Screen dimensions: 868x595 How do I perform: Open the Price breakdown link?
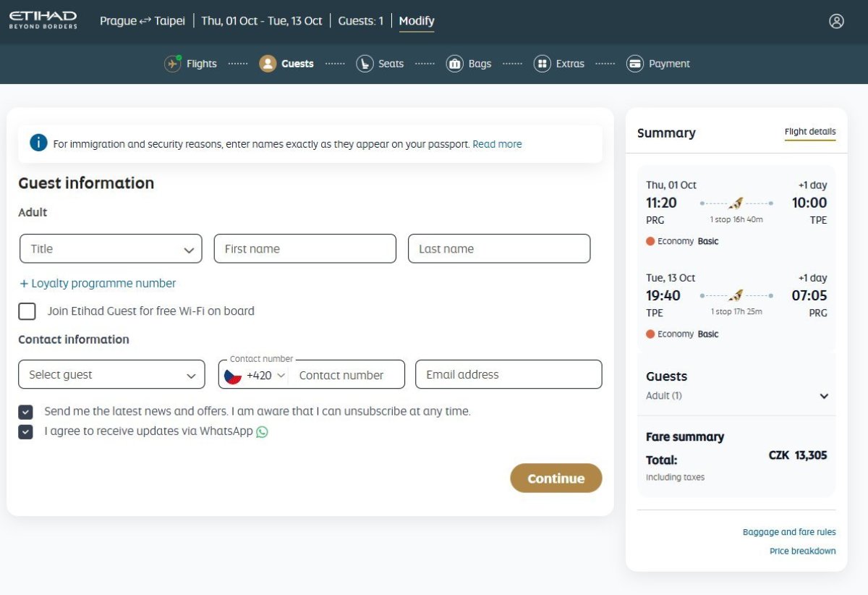(x=803, y=551)
